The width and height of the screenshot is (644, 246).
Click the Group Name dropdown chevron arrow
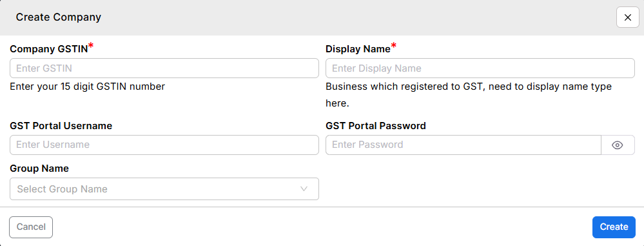pyautogui.click(x=304, y=189)
